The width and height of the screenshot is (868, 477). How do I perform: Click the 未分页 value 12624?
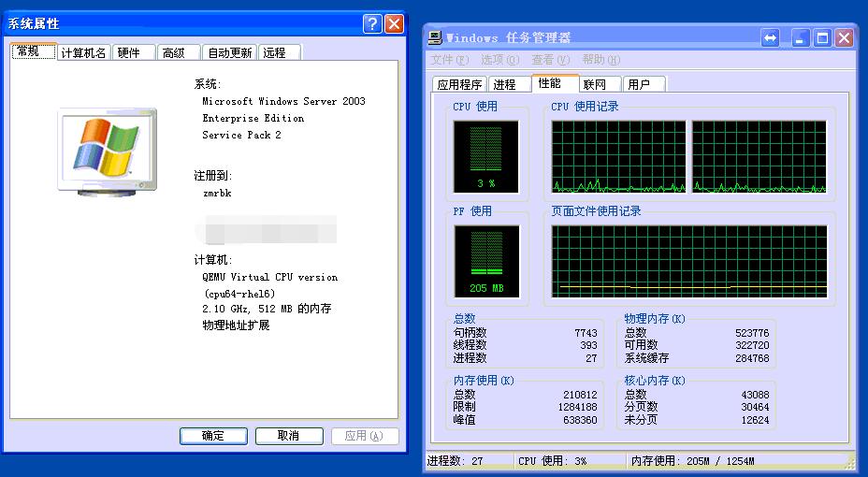tap(755, 420)
